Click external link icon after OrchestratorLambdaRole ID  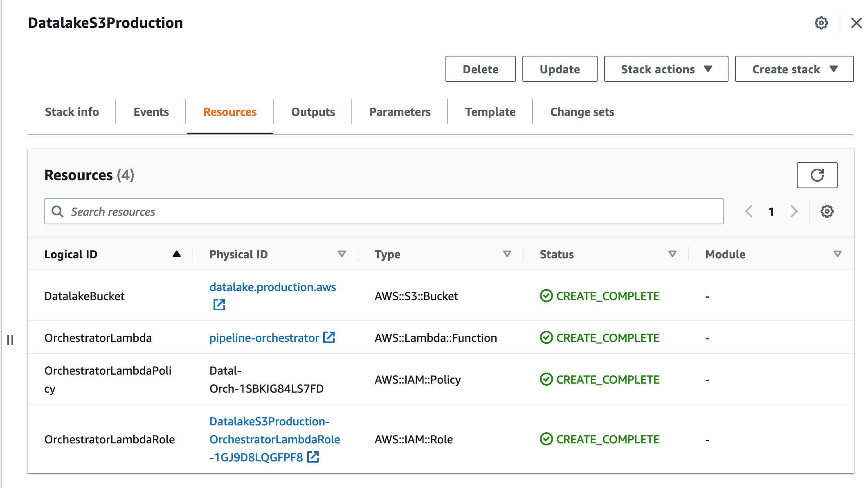[313, 457]
